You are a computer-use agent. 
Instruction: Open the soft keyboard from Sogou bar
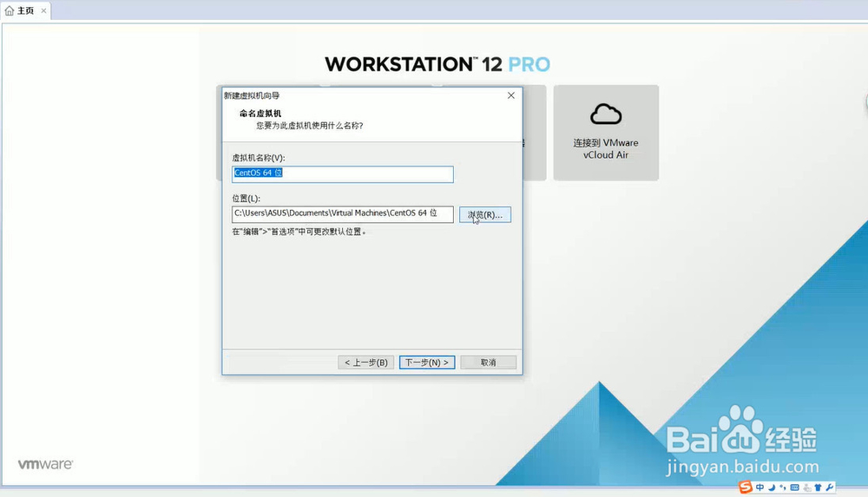[795, 487]
